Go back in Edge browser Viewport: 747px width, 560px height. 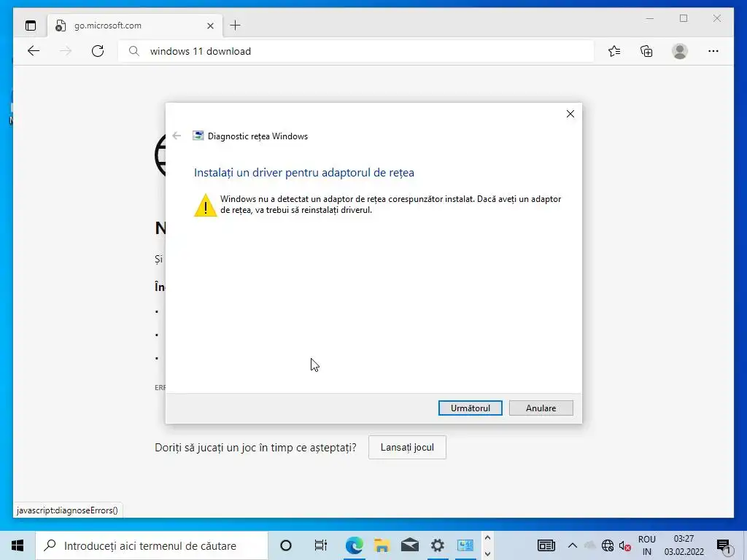(34, 51)
